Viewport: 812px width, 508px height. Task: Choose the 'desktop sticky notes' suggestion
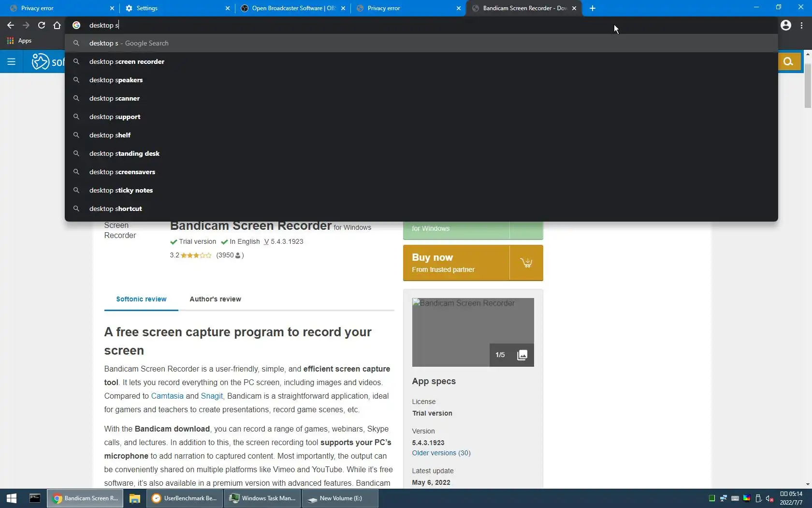point(421,190)
